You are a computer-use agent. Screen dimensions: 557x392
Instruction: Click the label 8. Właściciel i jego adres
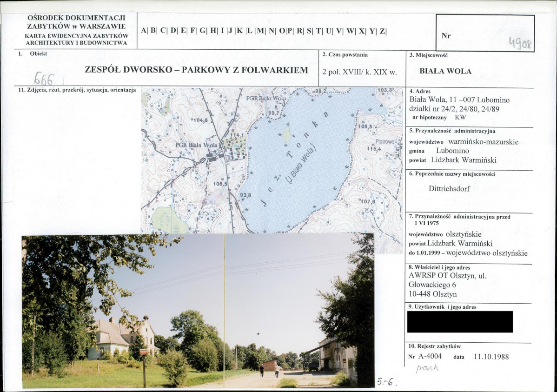[x=440, y=268]
